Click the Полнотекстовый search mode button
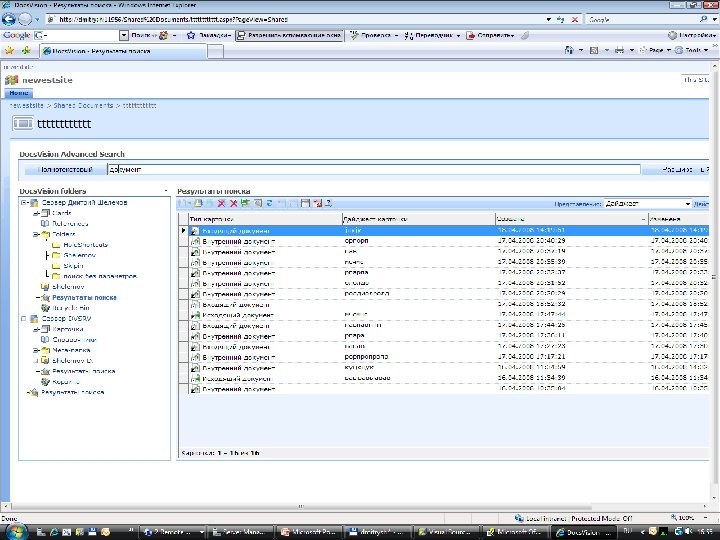Screen dimensions: 720x540 pos(65,169)
